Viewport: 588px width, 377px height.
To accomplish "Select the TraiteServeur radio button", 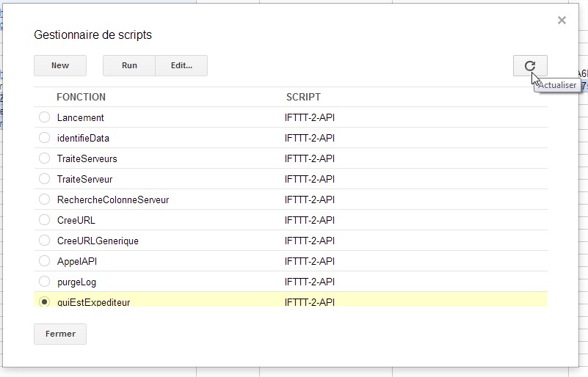I will (45, 179).
